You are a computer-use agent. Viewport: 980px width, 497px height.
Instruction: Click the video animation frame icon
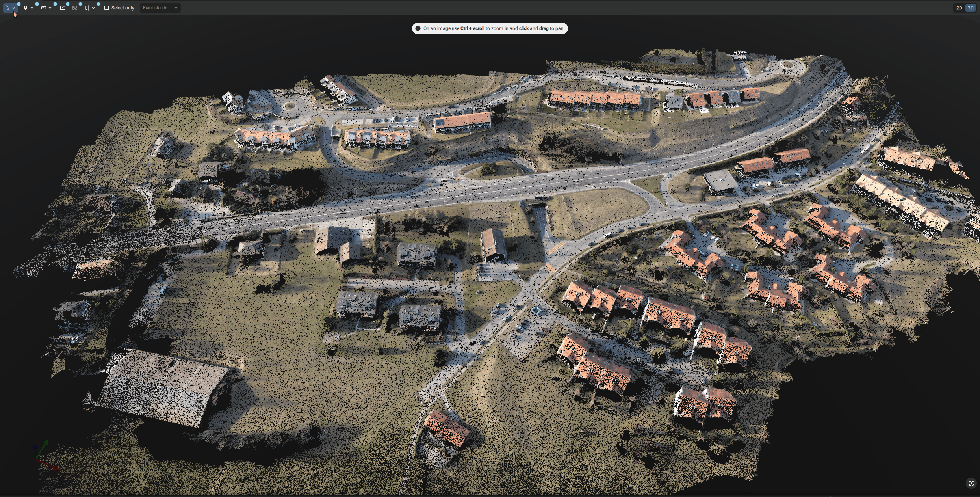[62, 8]
